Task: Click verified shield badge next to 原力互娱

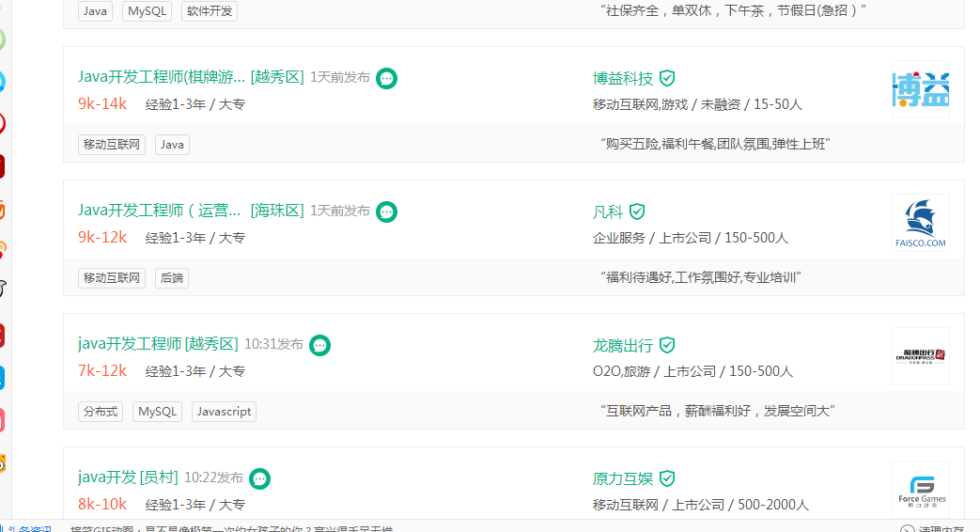Action: click(667, 478)
